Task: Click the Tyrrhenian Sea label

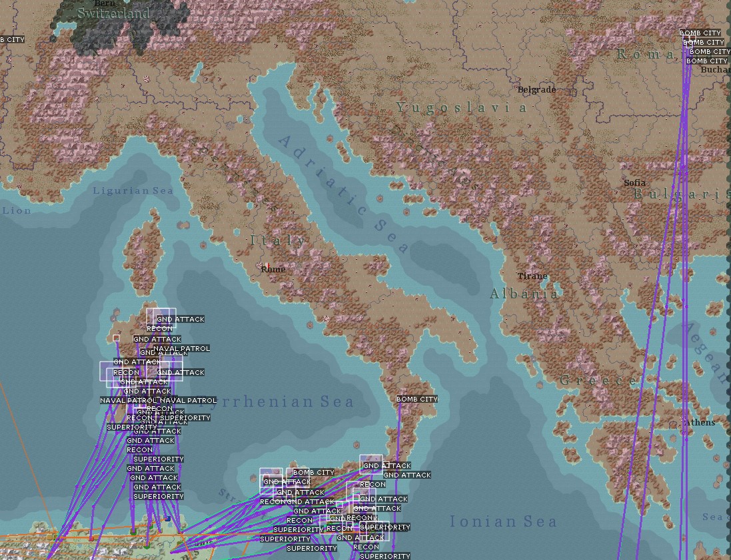Action: click(x=277, y=402)
